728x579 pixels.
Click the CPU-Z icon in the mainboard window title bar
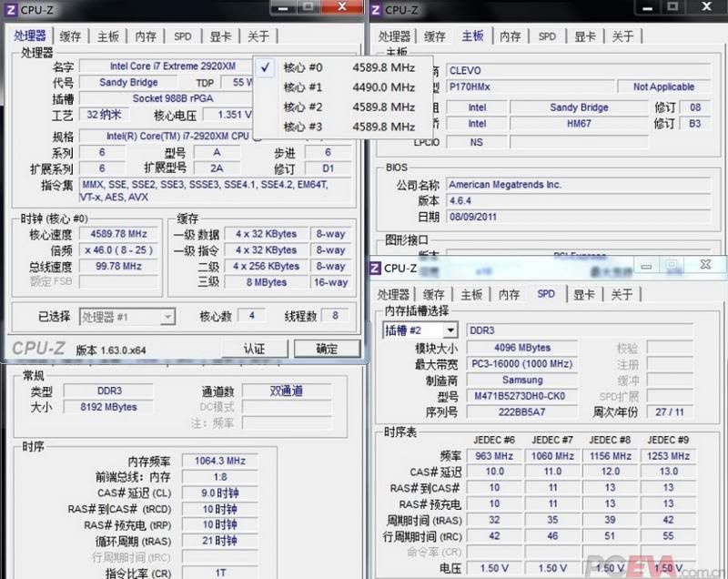376,10
